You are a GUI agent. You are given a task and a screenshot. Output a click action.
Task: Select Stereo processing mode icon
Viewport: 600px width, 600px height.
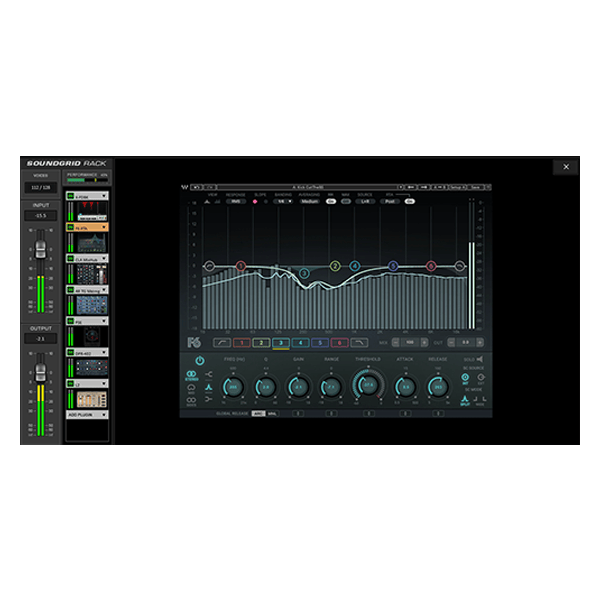(x=191, y=374)
